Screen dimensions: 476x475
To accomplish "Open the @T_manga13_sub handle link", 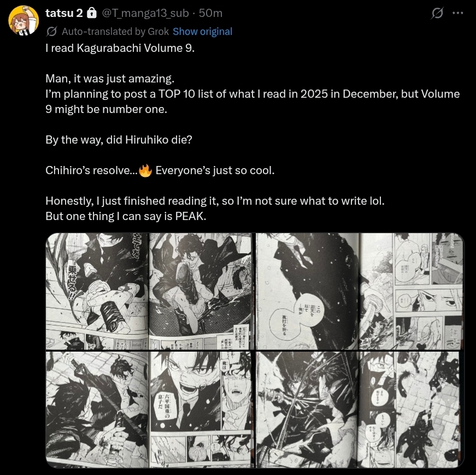I will (145, 13).
